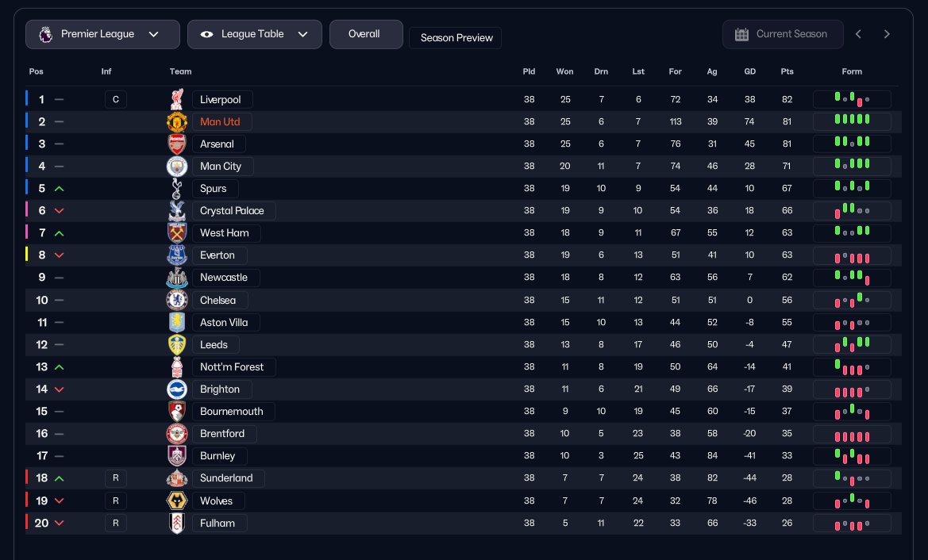Image resolution: width=928 pixels, height=560 pixels.
Task: Click the Wolves club crest icon
Action: 176,501
